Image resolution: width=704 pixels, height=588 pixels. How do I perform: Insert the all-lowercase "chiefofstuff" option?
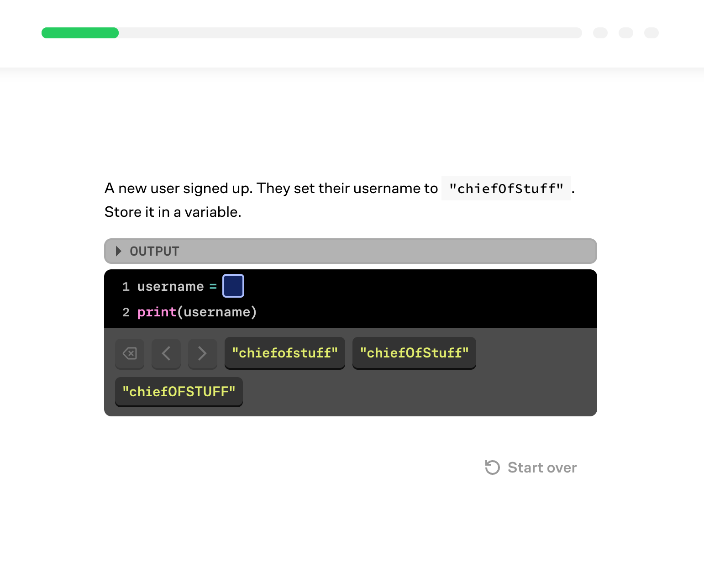click(x=284, y=353)
